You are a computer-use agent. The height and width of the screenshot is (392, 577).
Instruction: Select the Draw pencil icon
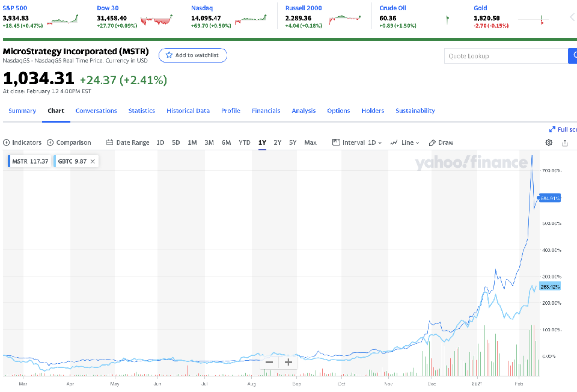point(432,143)
